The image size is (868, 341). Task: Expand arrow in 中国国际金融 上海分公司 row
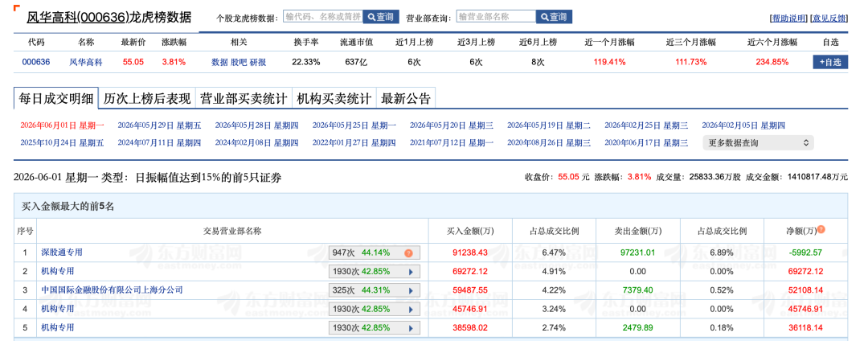(x=411, y=290)
